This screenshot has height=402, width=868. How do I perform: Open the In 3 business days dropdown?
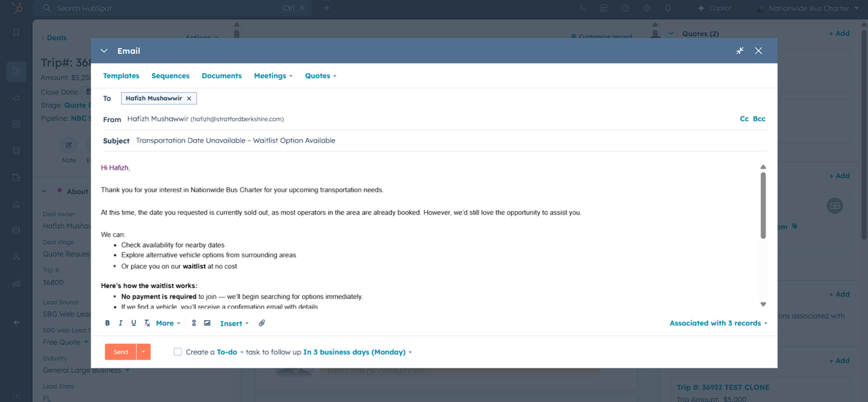click(x=357, y=352)
